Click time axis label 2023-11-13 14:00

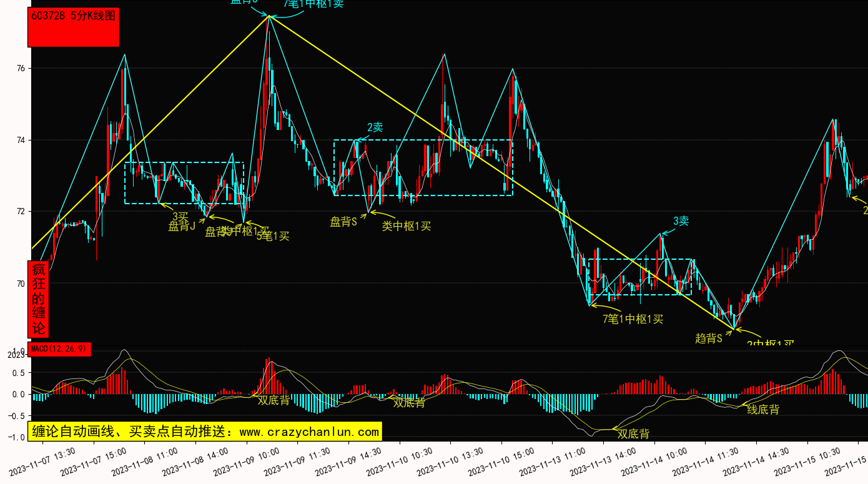click(x=603, y=462)
